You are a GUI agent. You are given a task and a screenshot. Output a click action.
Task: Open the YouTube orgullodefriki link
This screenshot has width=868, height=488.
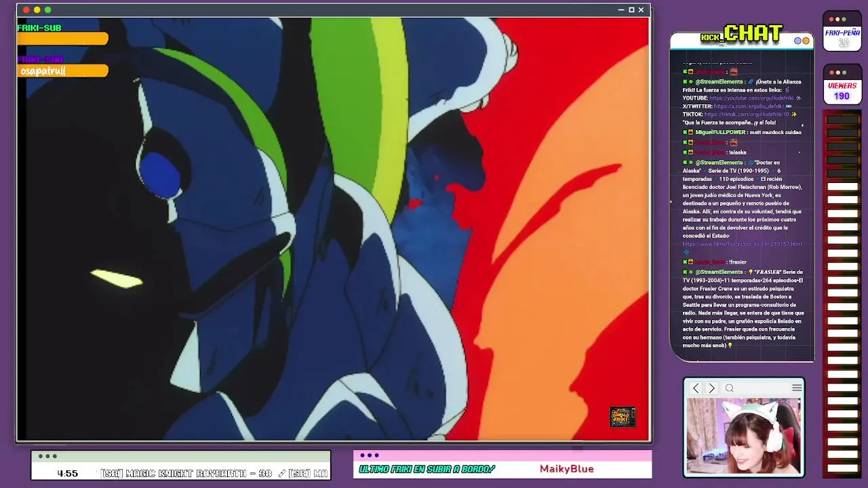tap(751, 98)
